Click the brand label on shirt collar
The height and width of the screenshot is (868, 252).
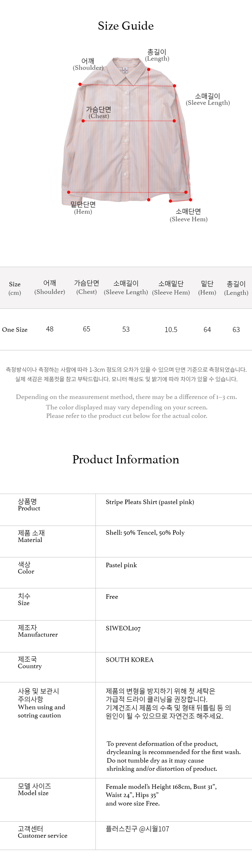(x=125, y=70)
